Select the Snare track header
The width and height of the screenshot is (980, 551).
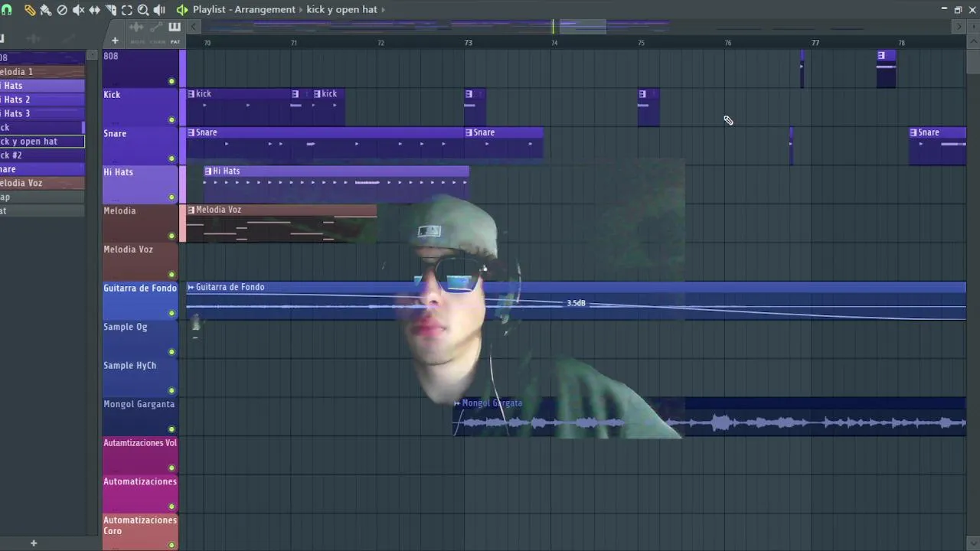(140, 146)
